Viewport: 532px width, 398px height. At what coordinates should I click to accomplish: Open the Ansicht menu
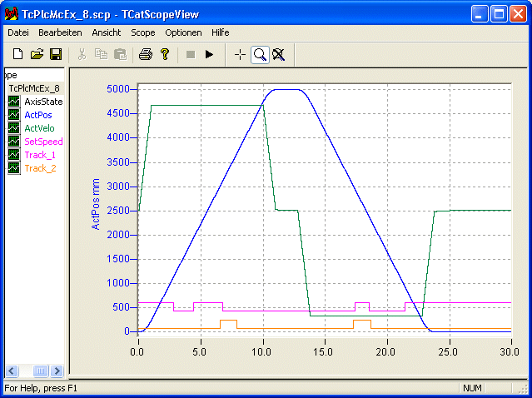[x=107, y=33]
